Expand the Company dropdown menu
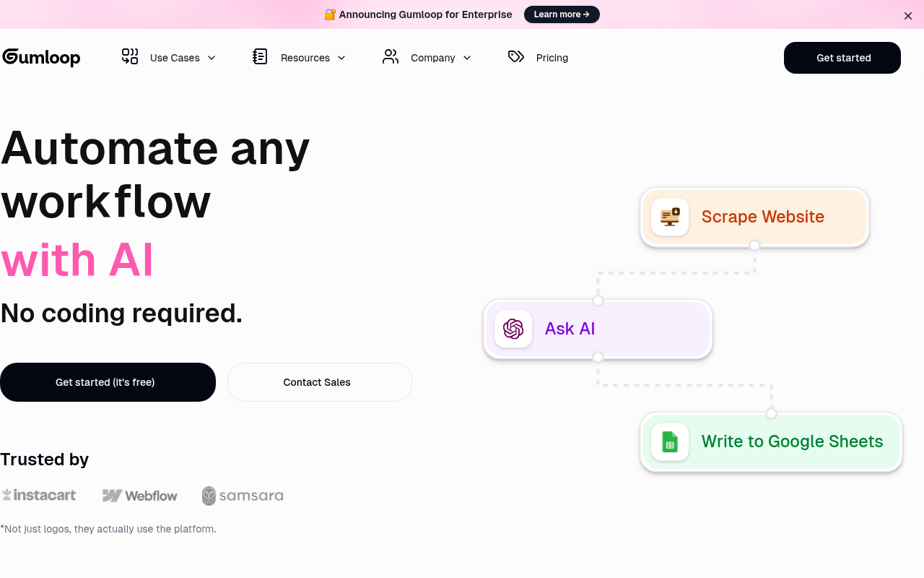This screenshot has height=578, width=924. pos(467,58)
